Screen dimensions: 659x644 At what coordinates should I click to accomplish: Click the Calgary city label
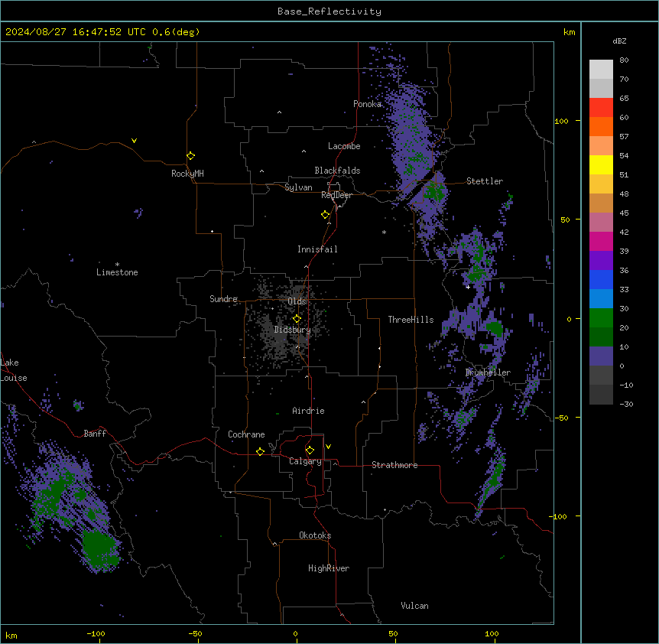pos(305,461)
